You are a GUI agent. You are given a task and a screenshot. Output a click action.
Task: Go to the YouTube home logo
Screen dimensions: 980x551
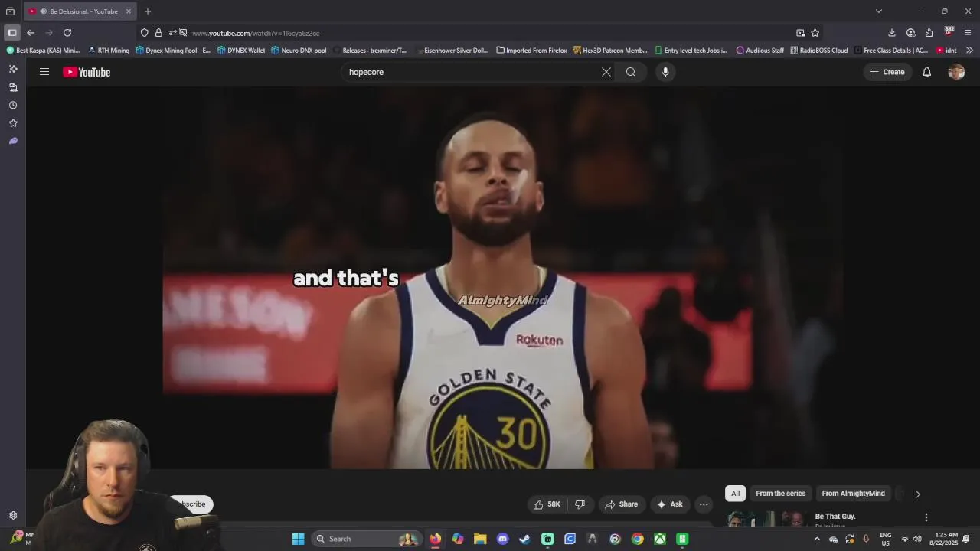click(x=87, y=72)
